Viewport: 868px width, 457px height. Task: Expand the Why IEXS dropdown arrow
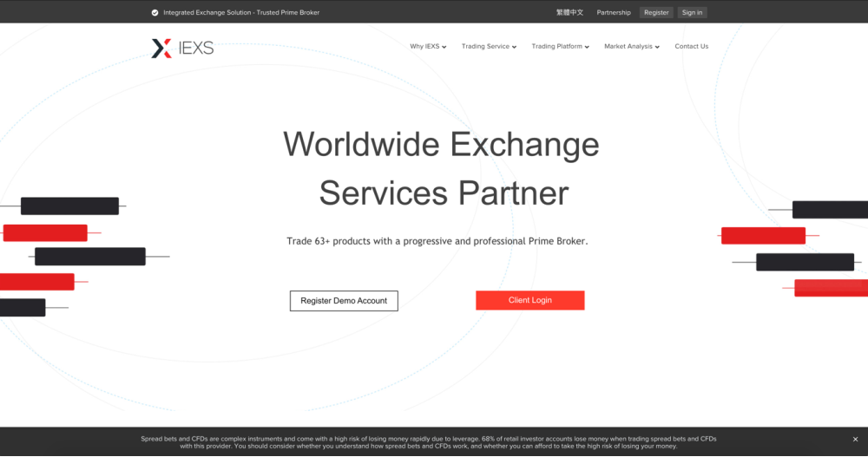(x=444, y=47)
